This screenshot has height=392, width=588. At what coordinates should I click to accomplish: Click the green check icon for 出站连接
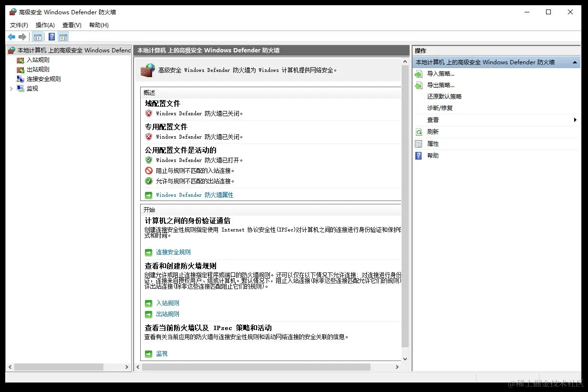coord(149,181)
